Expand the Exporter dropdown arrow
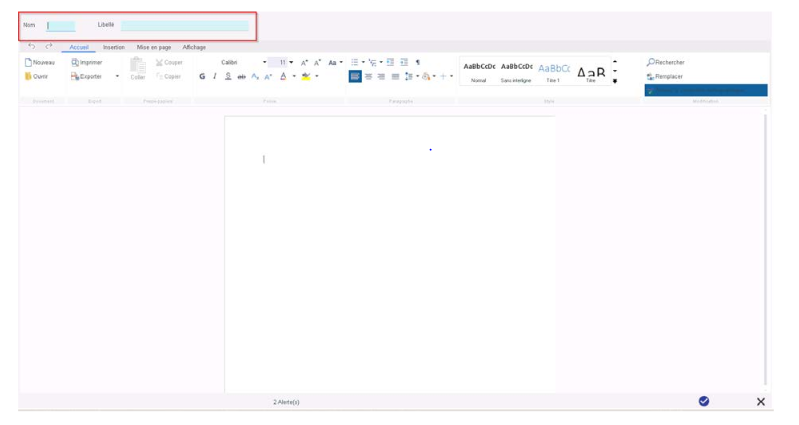 coord(117,76)
